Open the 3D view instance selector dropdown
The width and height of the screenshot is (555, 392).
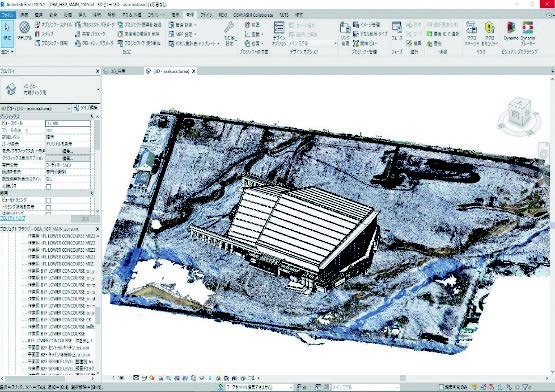(36, 108)
